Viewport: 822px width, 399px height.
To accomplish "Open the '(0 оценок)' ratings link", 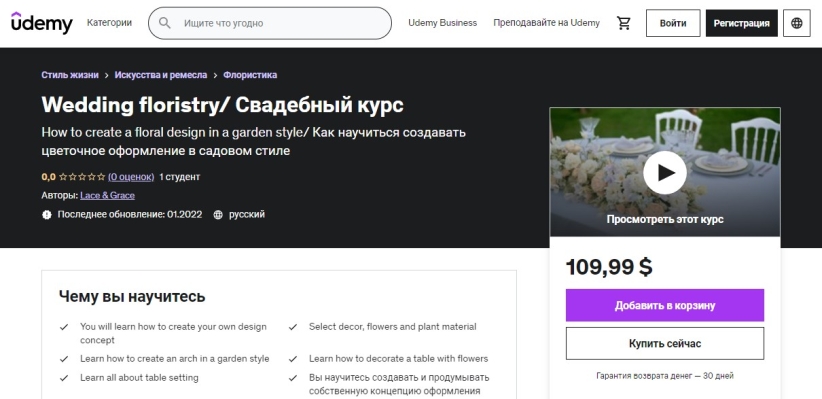I will tap(131, 177).
